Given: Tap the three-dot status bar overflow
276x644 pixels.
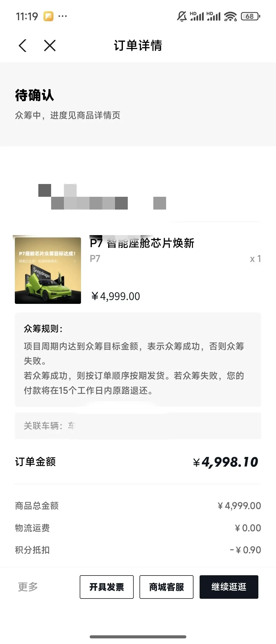Looking at the screenshot, I should click(x=63, y=16).
